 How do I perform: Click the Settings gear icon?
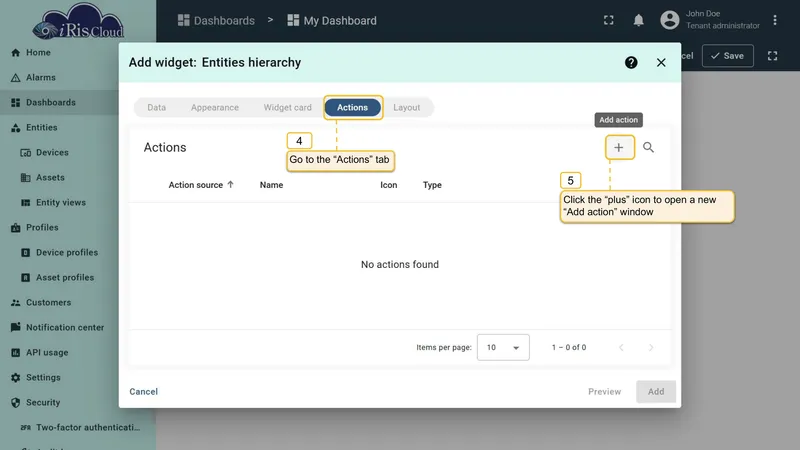(x=16, y=378)
